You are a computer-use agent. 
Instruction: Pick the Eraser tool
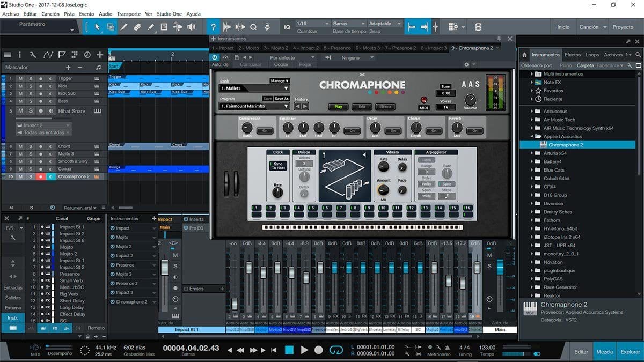coord(137,27)
